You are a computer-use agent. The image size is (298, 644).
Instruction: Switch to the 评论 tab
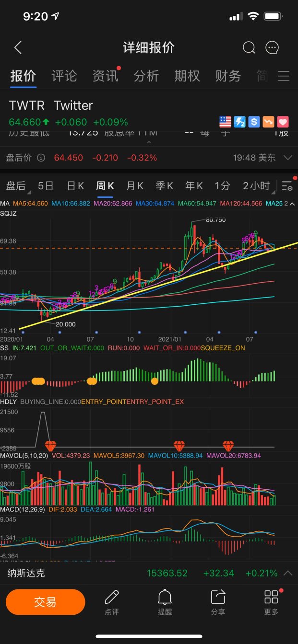pos(64,76)
